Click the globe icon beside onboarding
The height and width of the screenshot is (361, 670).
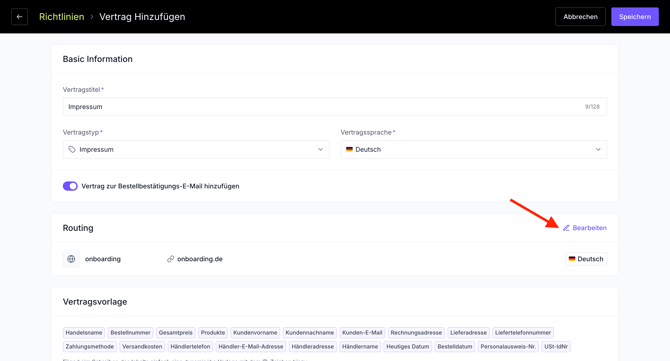(x=71, y=259)
